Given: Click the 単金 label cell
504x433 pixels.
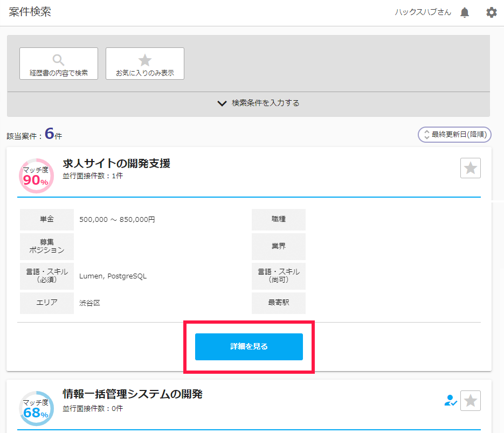Looking at the screenshot, I should coord(47,219).
